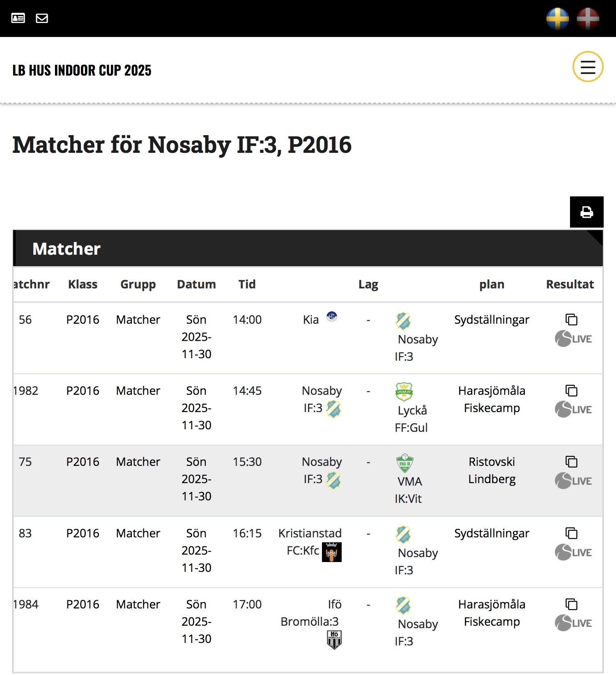Open the hamburger menu button
This screenshot has width=616, height=675.
(x=588, y=67)
